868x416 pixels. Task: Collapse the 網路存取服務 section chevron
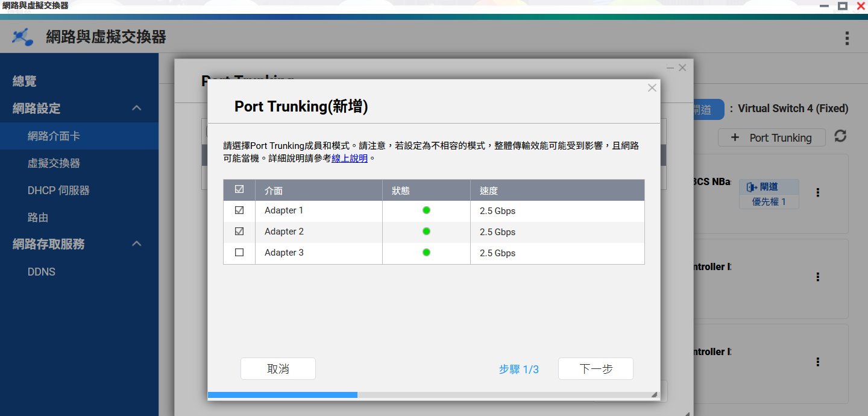click(137, 244)
